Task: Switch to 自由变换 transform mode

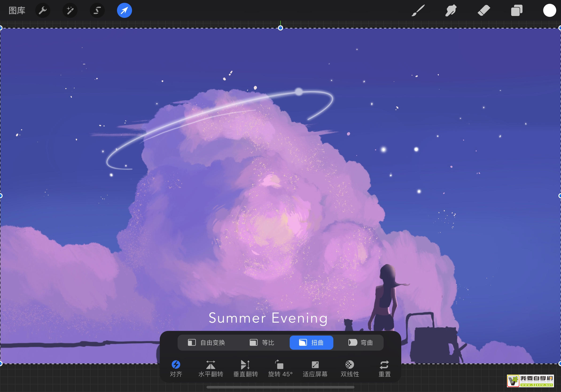Action: click(206, 342)
